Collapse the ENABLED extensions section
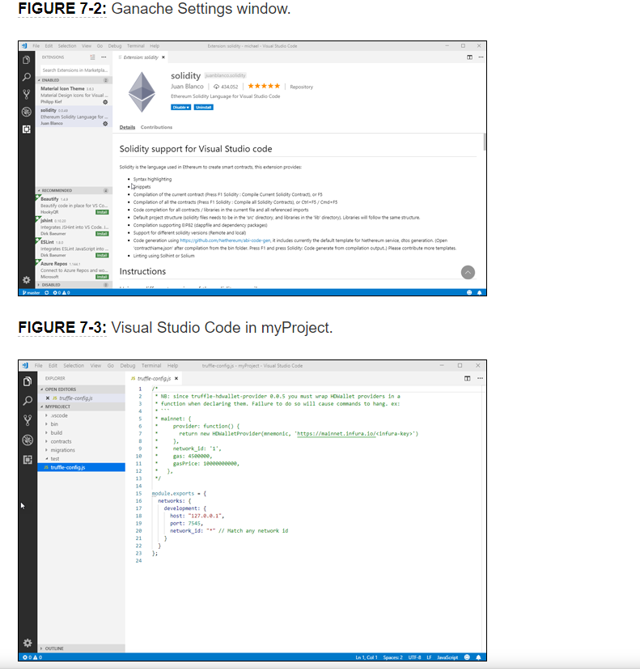The height and width of the screenshot is (672, 640). click(74, 80)
